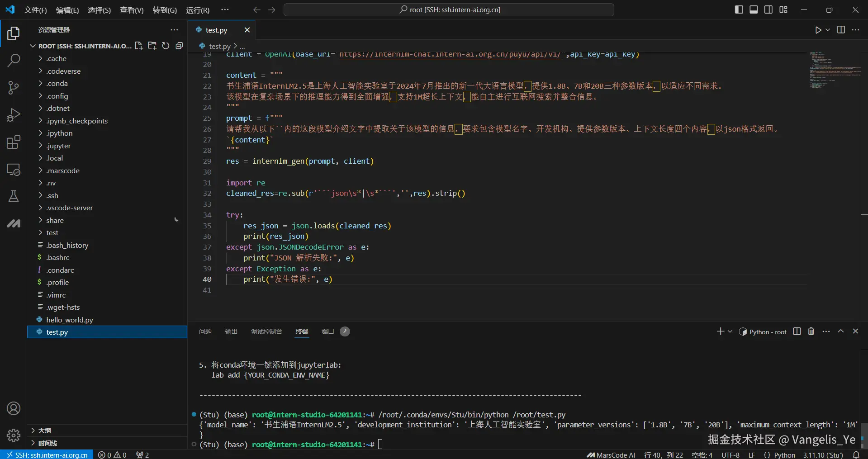This screenshot has height=459, width=868.
Task: Add a new terminal with plus icon
Action: pyautogui.click(x=721, y=331)
